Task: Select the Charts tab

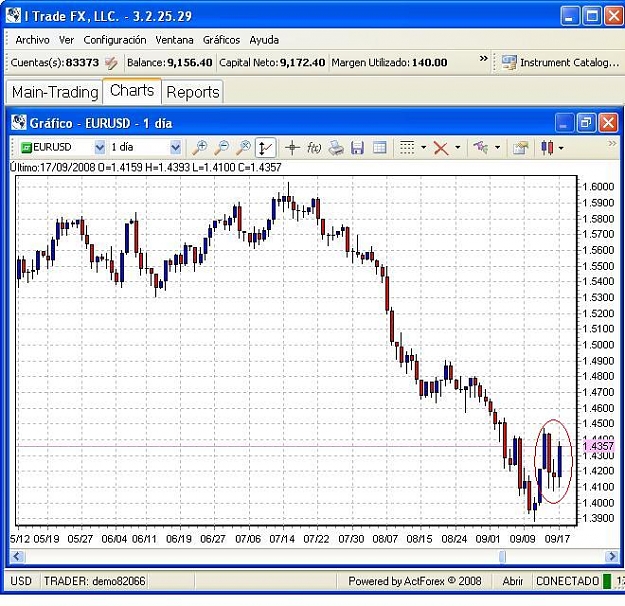Action: (x=132, y=91)
